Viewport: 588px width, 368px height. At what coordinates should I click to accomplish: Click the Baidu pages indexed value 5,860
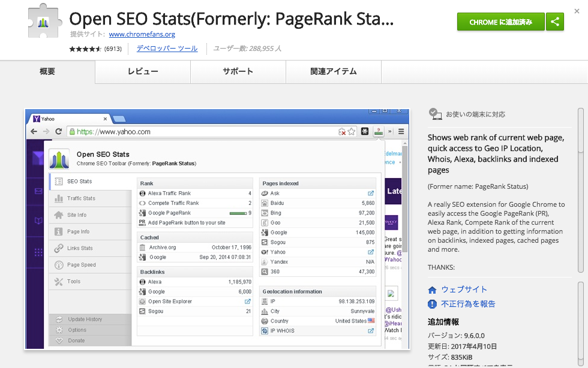pyautogui.click(x=368, y=203)
